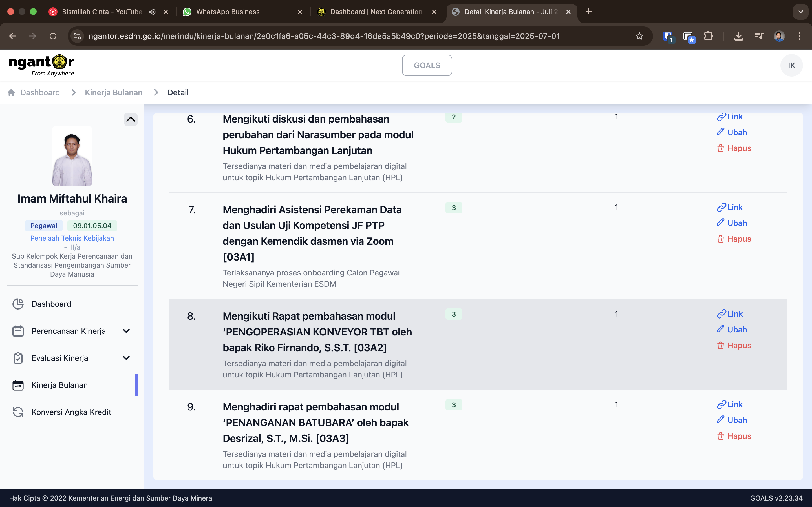The height and width of the screenshot is (507, 812).
Task: Mute the YouTube tab audio speaker icon
Action: click(152, 12)
